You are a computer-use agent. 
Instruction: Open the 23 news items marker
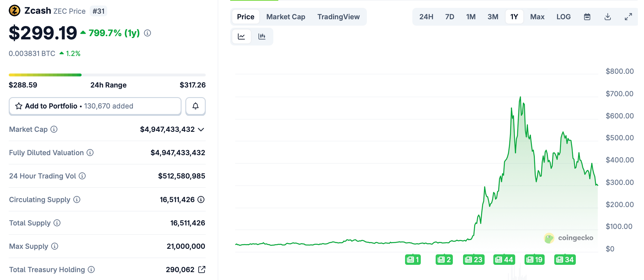tap(474, 260)
